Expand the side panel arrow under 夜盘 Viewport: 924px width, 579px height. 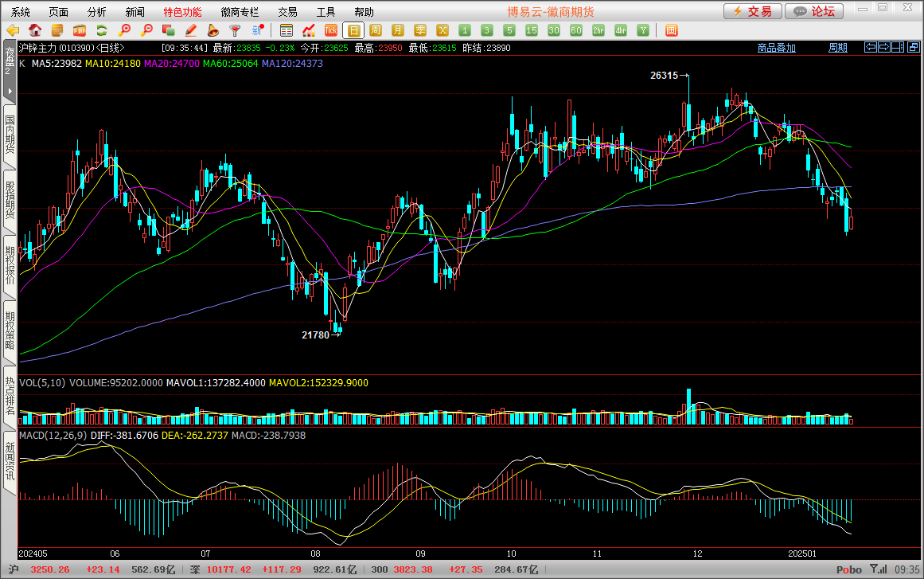10,91
